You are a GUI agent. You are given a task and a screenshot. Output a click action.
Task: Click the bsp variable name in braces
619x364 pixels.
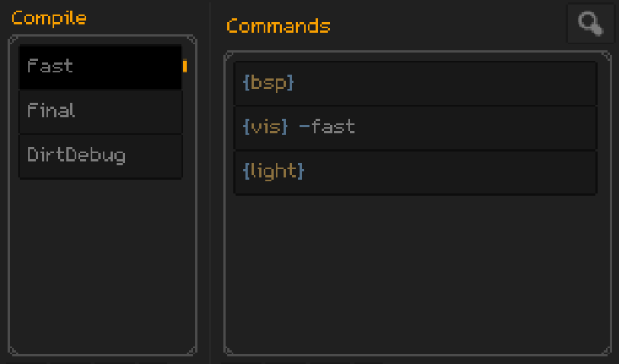(268, 82)
